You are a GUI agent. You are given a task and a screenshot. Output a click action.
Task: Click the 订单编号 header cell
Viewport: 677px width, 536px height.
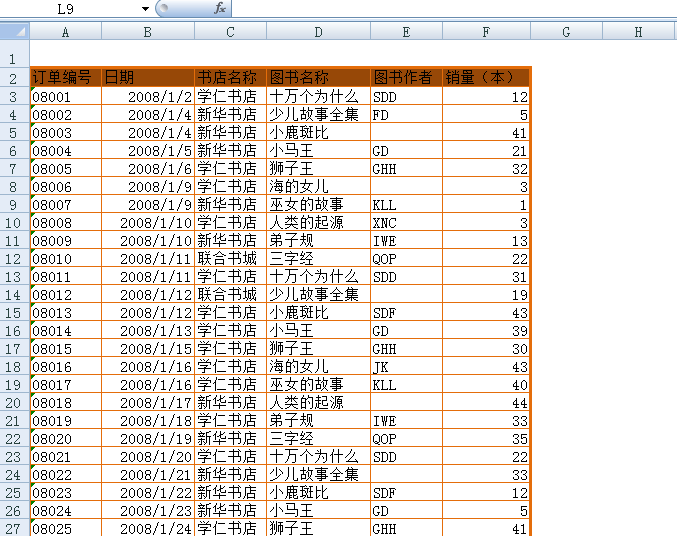pyautogui.click(x=66, y=77)
